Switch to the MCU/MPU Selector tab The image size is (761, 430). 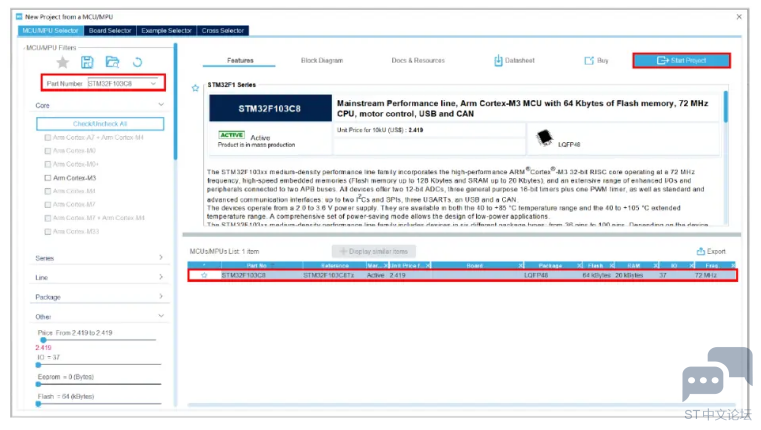50,31
